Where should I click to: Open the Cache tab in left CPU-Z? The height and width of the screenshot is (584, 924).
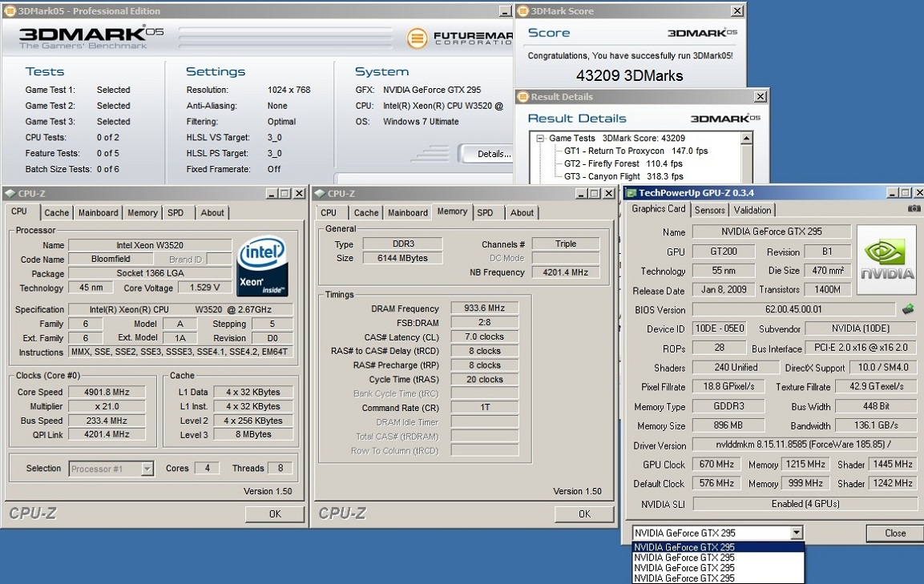pyautogui.click(x=57, y=213)
